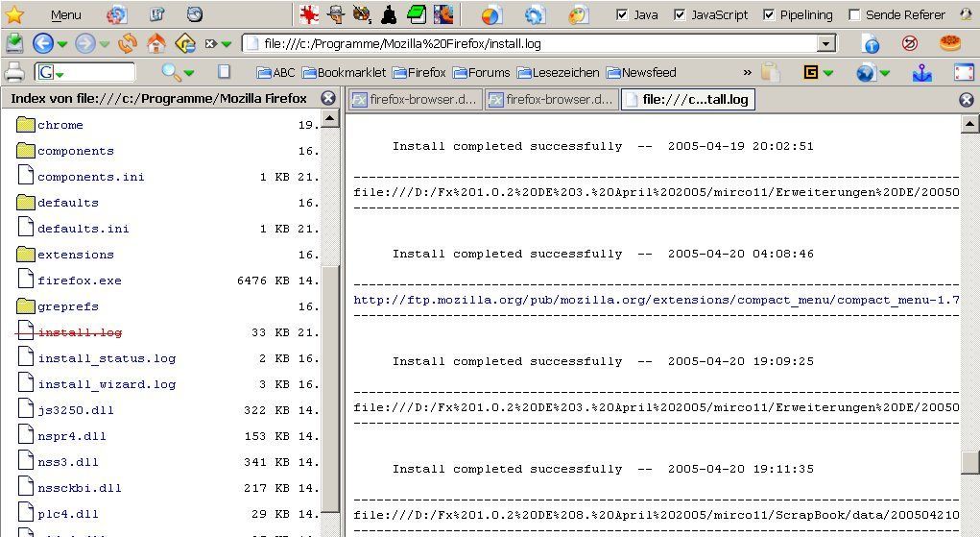Image resolution: width=980 pixels, height=537 pixels.
Task: Show more bookmarks via chevron
Action: (x=747, y=73)
